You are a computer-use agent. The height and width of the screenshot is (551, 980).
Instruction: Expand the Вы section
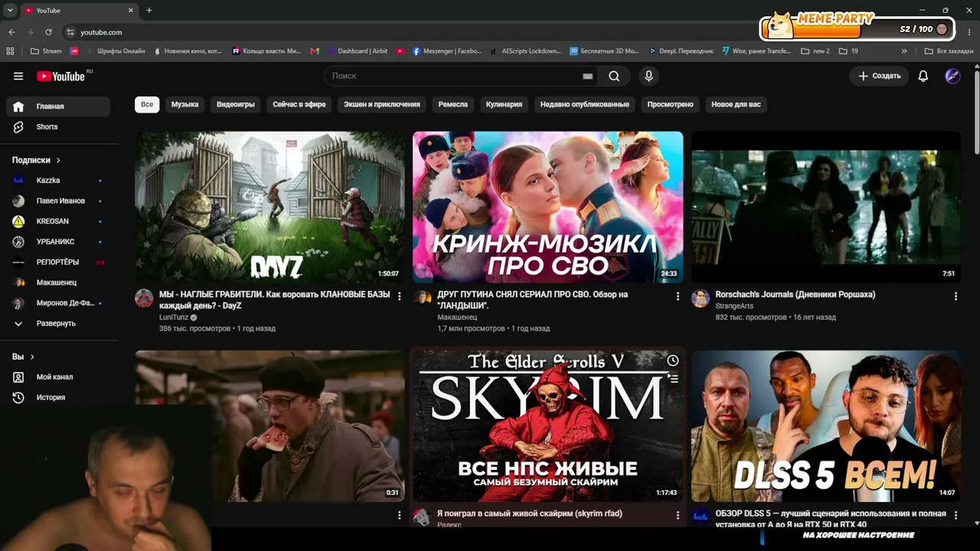tap(23, 357)
